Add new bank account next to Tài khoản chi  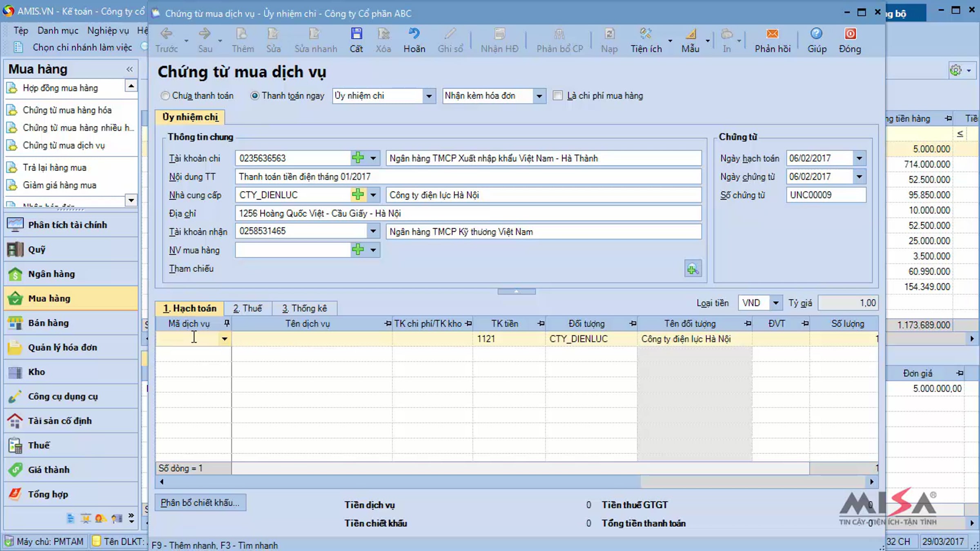coord(358,158)
